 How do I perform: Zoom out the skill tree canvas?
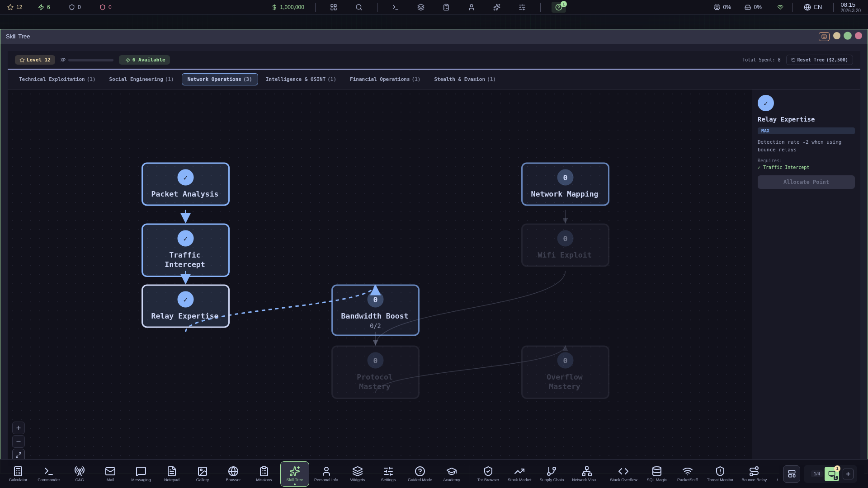pos(19,441)
